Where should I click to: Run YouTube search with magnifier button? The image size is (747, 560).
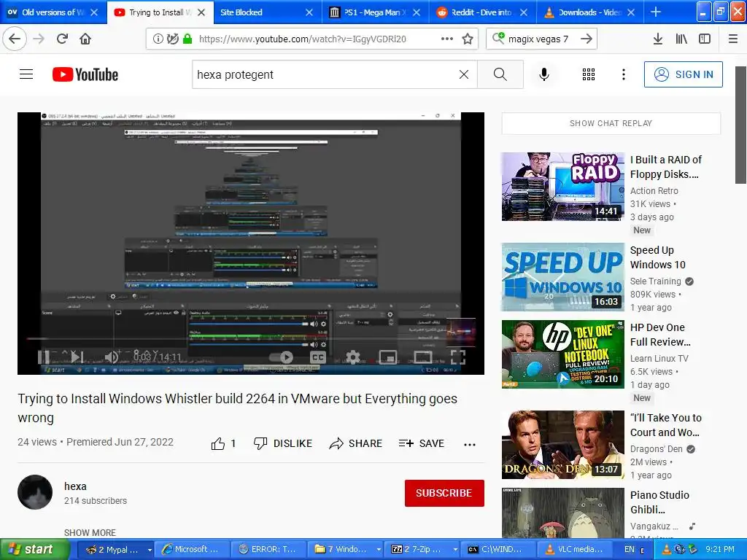pos(500,74)
